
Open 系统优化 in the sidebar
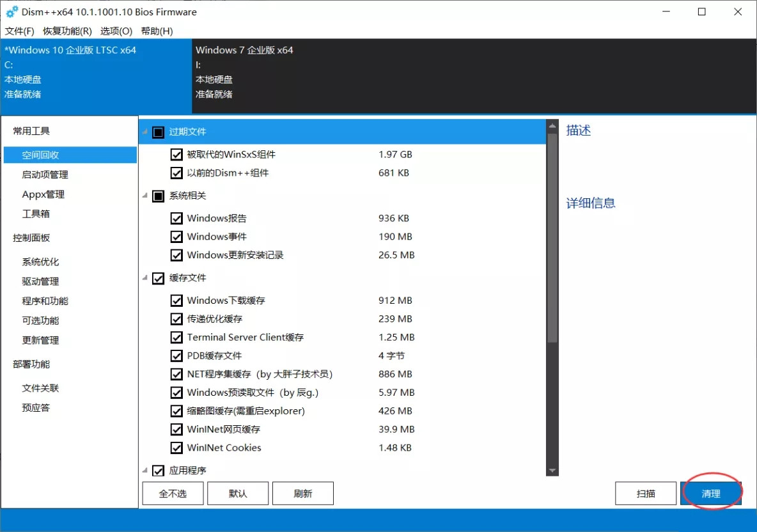[40, 262]
